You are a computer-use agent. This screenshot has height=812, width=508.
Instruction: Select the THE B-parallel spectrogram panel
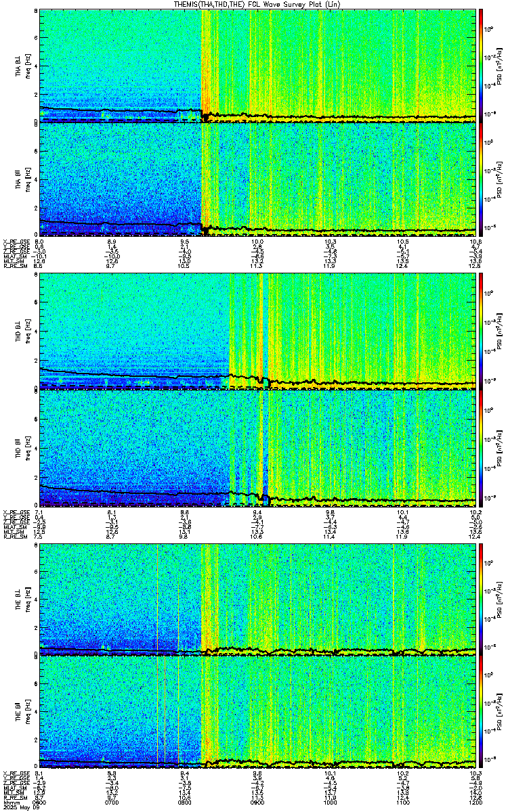tap(258, 713)
